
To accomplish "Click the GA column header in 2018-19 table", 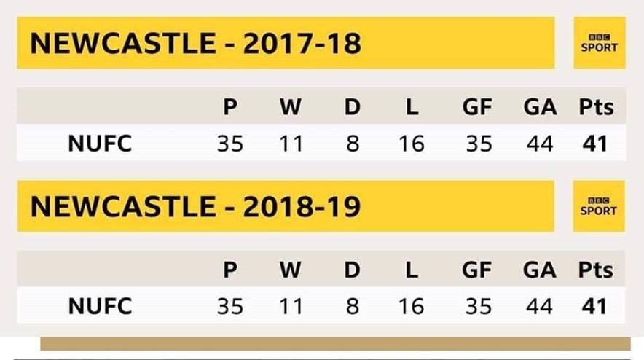I will pyautogui.click(x=539, y=270).
